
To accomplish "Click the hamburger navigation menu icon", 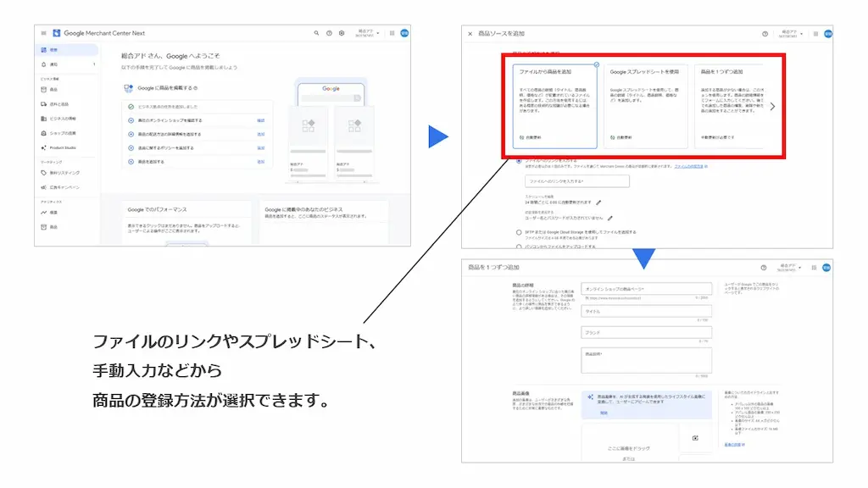I will [43, 32].
